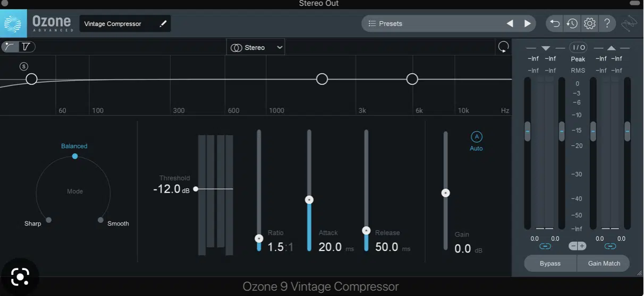Viewport: 644px width, 296px height.
Task: Click the reset circular arrow icon
Action: click(503, 47)
